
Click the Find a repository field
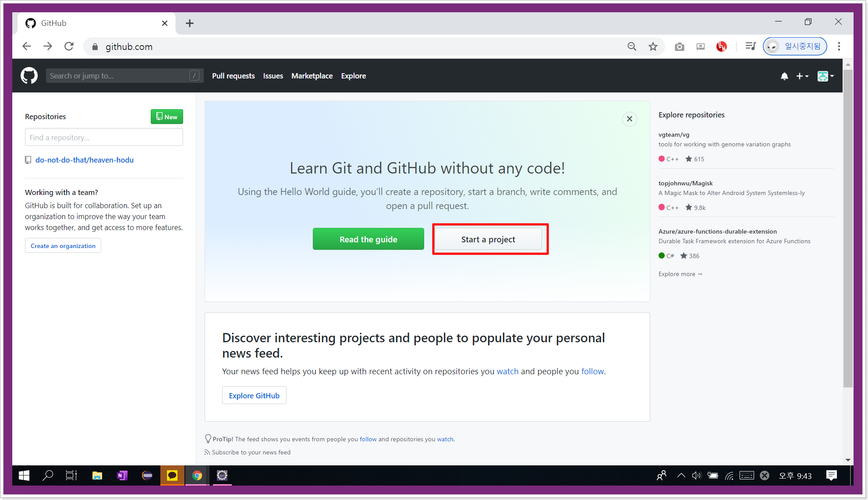[104, 138]
